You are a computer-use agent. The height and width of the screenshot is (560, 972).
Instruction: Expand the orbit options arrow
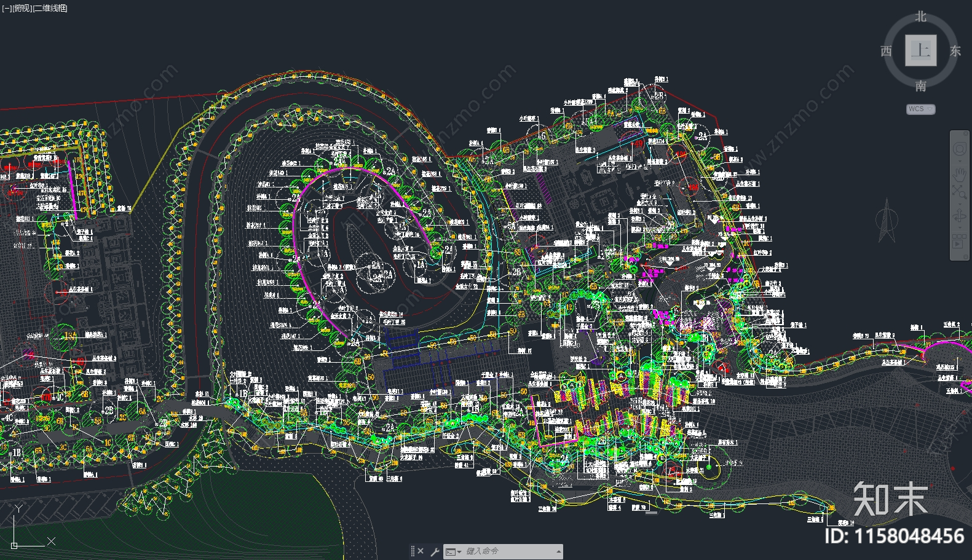(x=960, y=227)
